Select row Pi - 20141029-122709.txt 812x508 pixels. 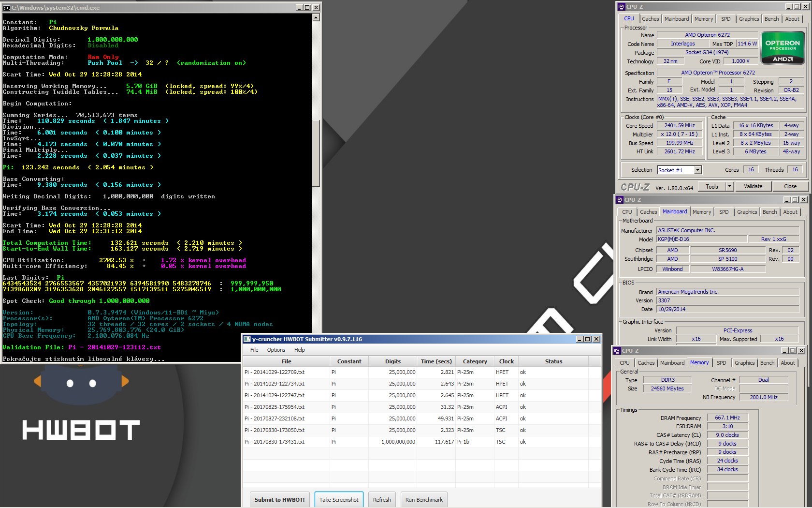coord(421,372)
